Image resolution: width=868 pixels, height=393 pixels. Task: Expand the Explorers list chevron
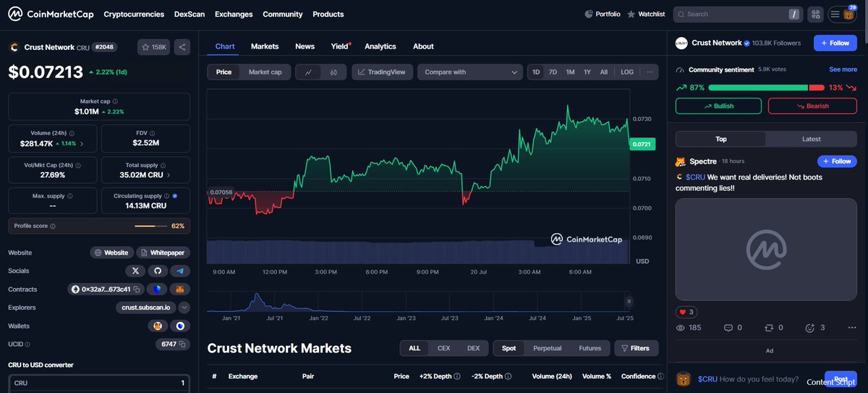coord(184,308)
